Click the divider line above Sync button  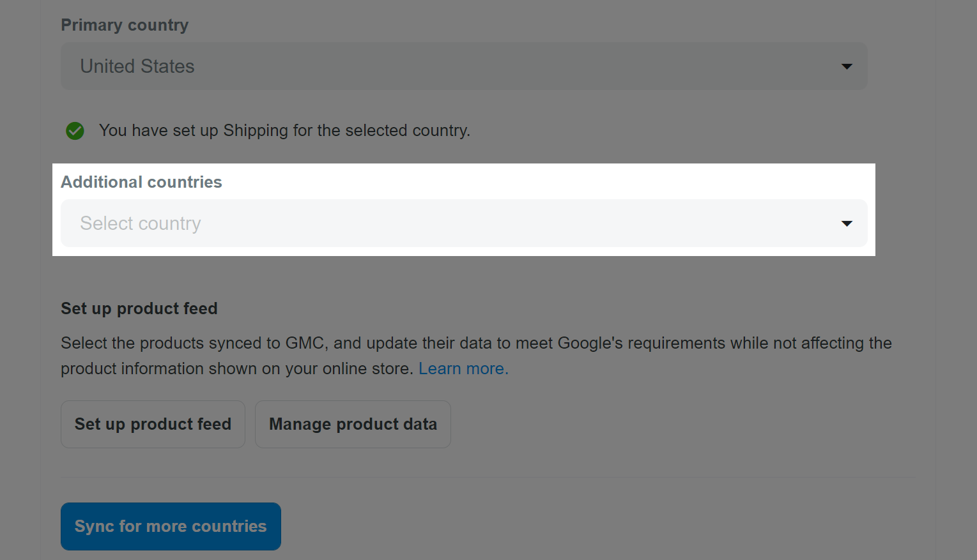(488, 477)
